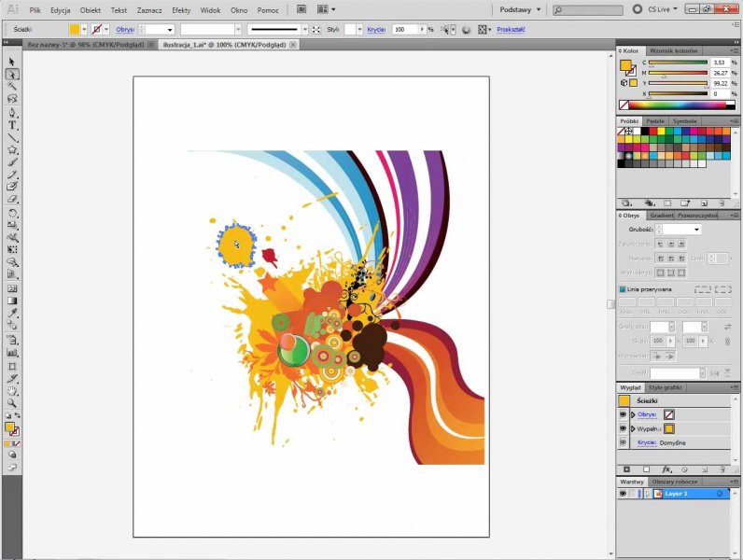743x560 pixels.
Task: Hide Layer 1 using its eye icon
Action: 624,493
